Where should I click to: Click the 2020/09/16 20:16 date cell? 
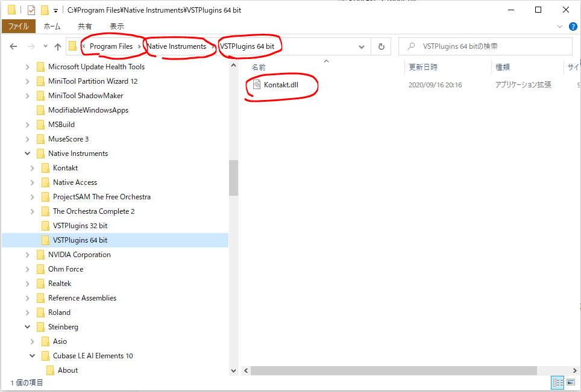click(435, 85)
